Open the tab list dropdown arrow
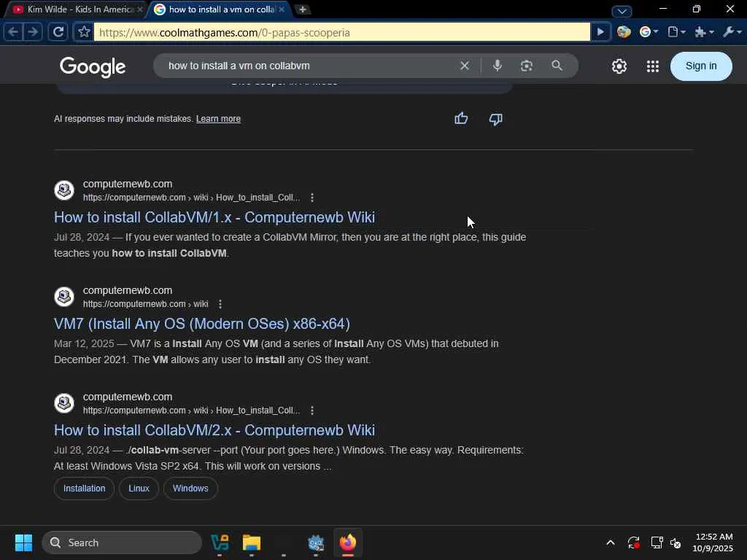Image resolution: width=747 pixels, height=560 pixels. [622, 11]
